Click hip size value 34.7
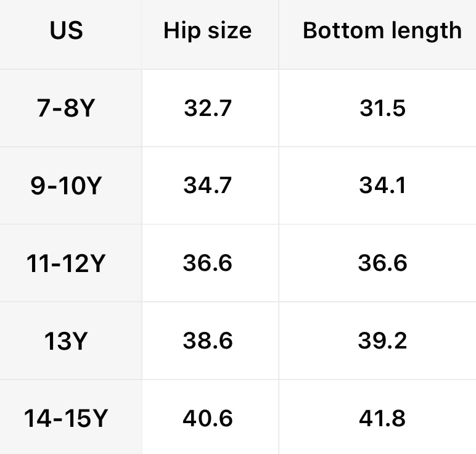The image size is (476, 454). 207,186
